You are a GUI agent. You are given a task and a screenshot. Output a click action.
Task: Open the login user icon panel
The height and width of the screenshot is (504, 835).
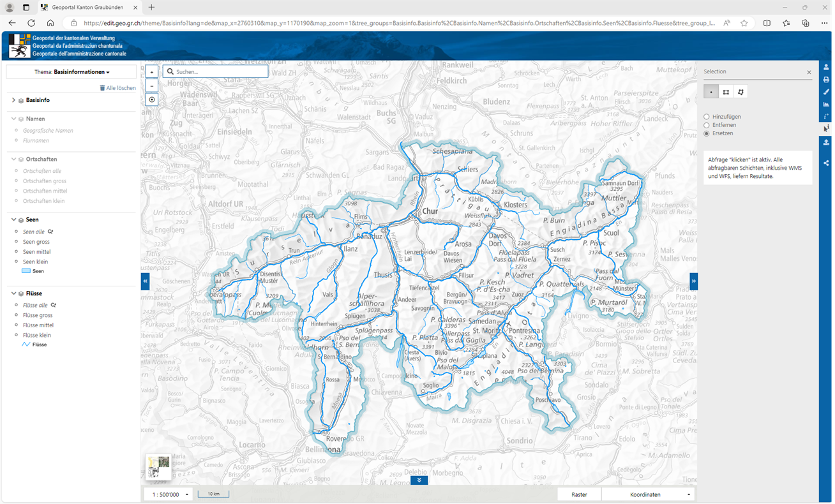click(827, 67)
